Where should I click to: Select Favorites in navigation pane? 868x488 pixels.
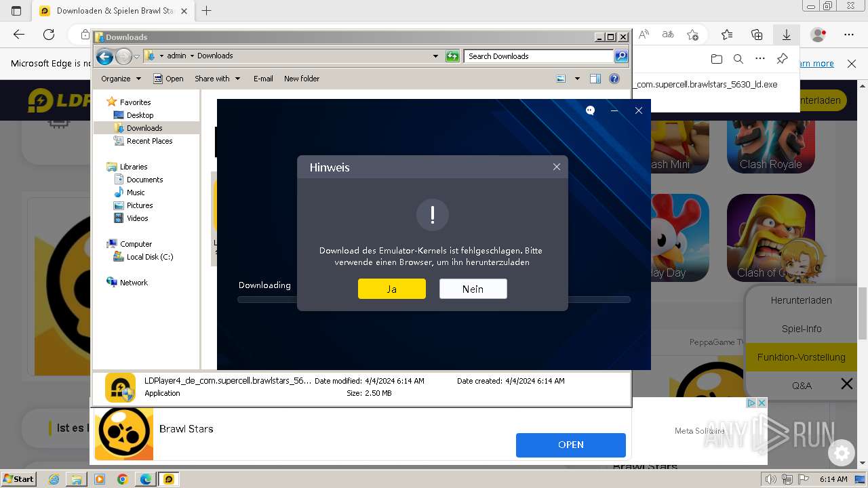point(135,102)
